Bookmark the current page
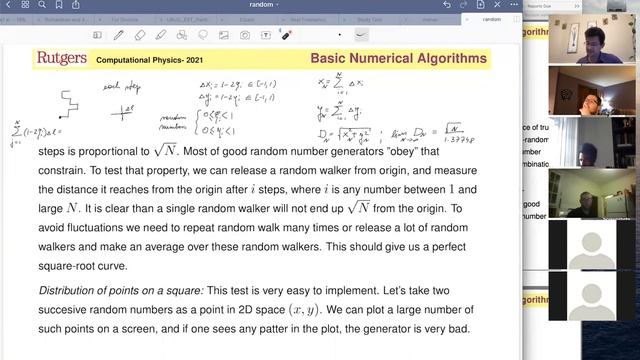 59,4
